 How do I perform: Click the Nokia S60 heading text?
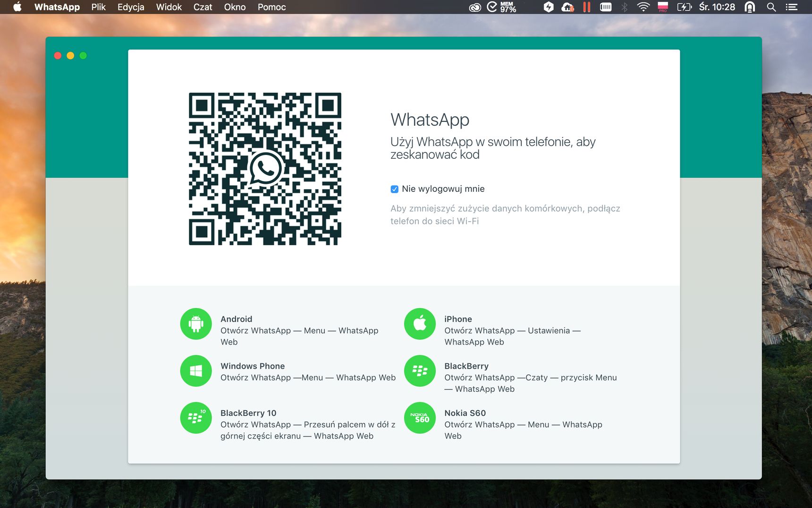tap(465, 413)
